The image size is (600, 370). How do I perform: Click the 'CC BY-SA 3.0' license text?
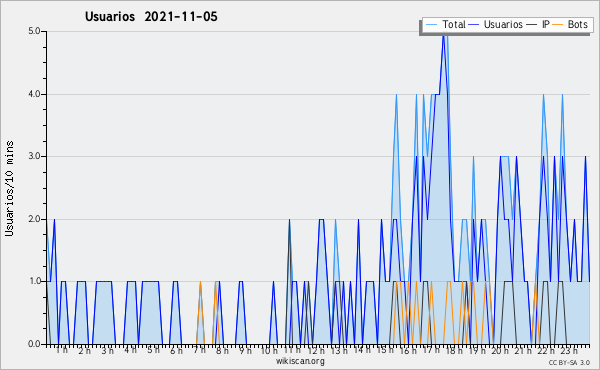click(x=569, y=363)
